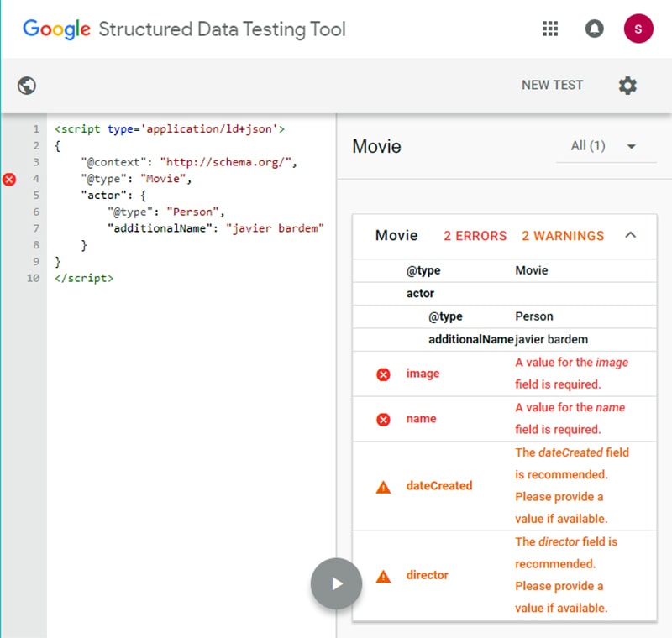Click the actor row in results
The width and height of the screenshot is (672, 638).
505,293
